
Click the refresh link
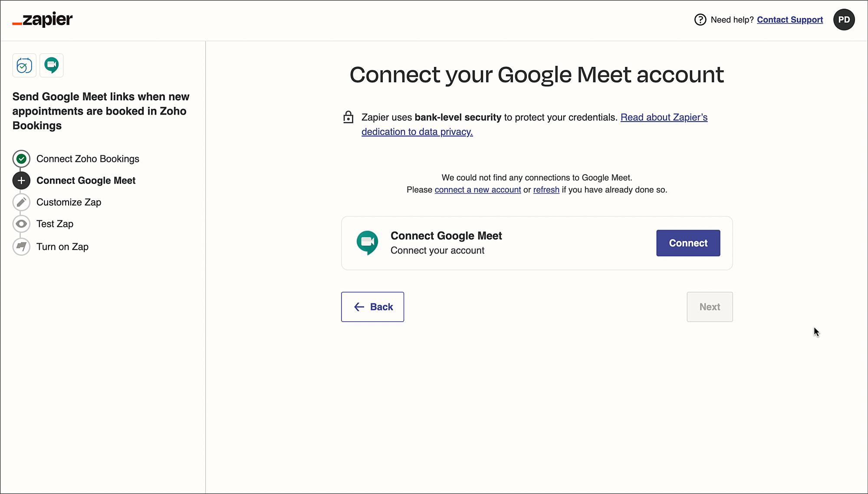pos(546,190)
